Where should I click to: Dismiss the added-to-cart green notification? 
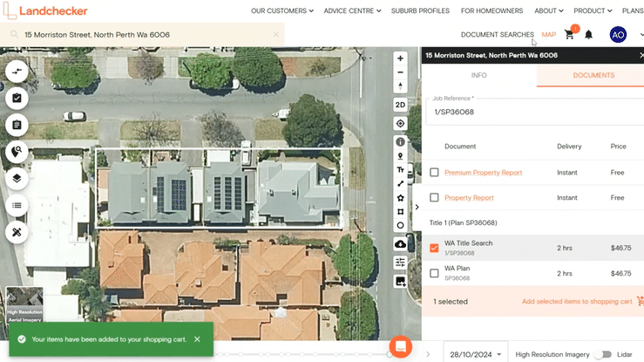coord(197,339)
